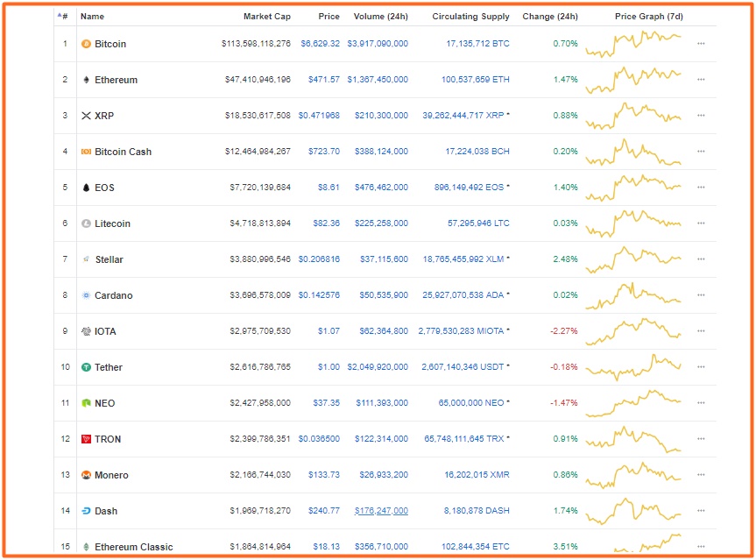Click Dash volume $176,247,000 link
Image resolution: width=756 pixels, height=560 pixels.
381,510
